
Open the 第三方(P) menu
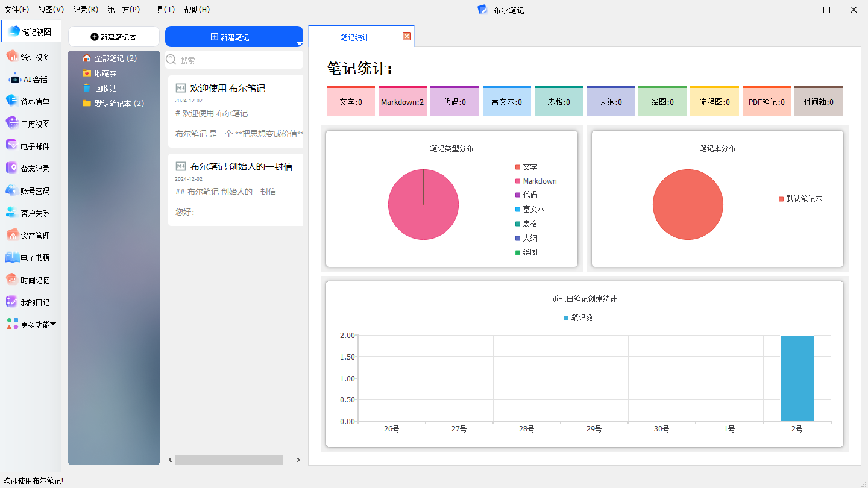click(x=124, y=10)
